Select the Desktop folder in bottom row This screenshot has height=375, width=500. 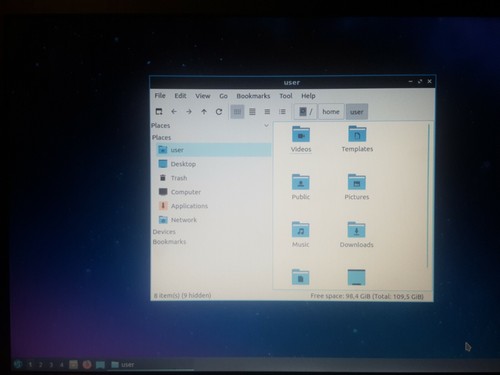click(x=356, y=277)
